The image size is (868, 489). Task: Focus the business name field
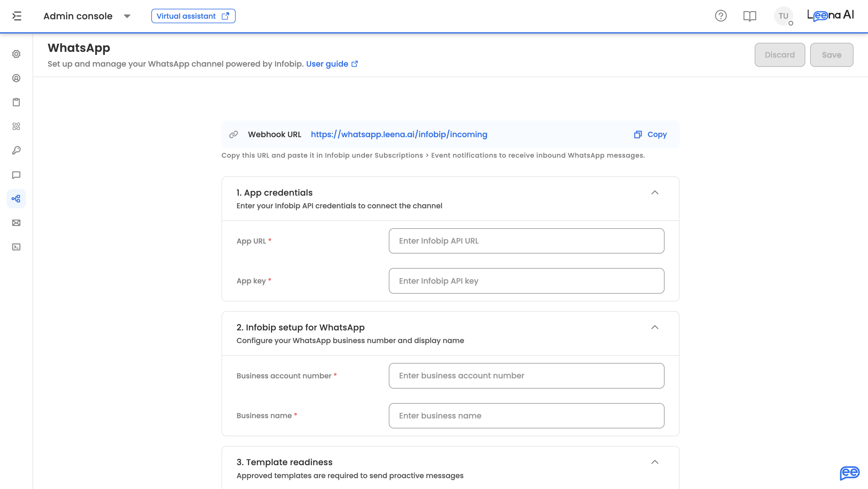click(x=526, y=415)
